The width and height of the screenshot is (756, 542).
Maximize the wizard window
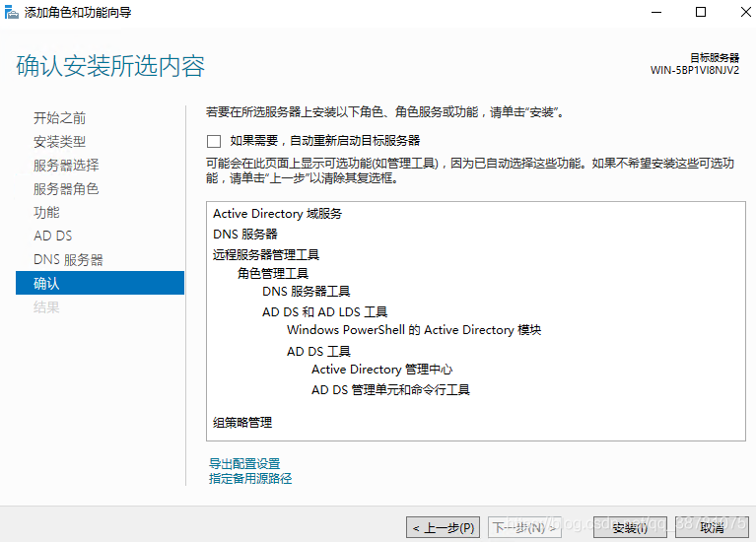[x=701, y=12]
